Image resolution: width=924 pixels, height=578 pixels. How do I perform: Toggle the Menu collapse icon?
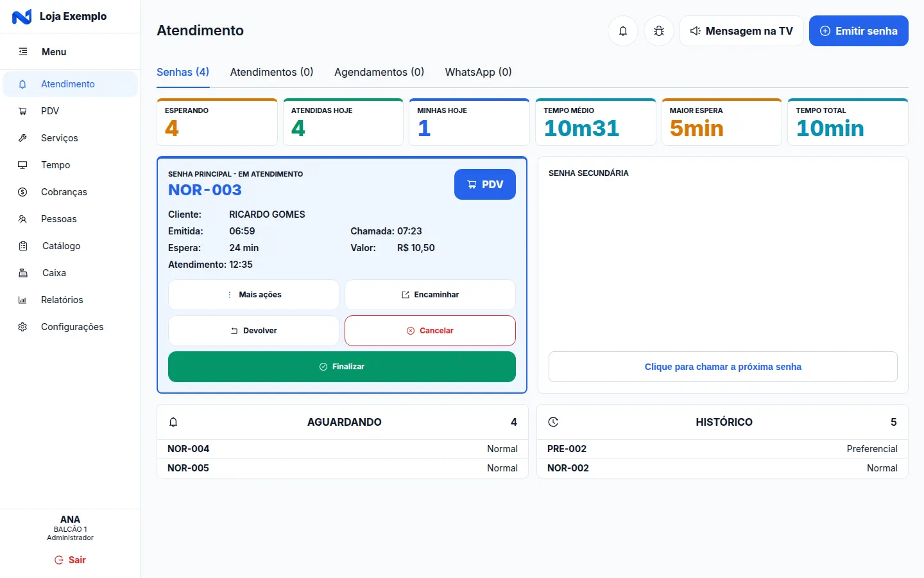[23, 51]
